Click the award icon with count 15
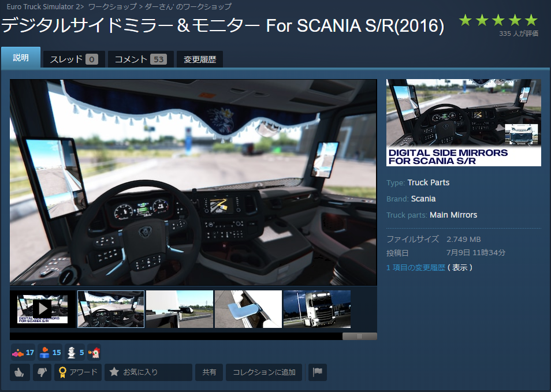The width and height of the screenshot is (551, 392). pyautogui.click(x=50, y=352)
